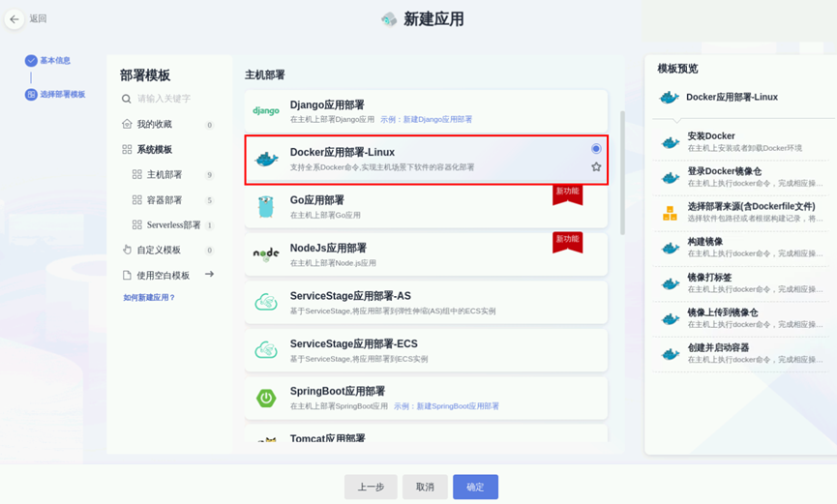Select the ServiceStage应用部署-AS template

426,302
